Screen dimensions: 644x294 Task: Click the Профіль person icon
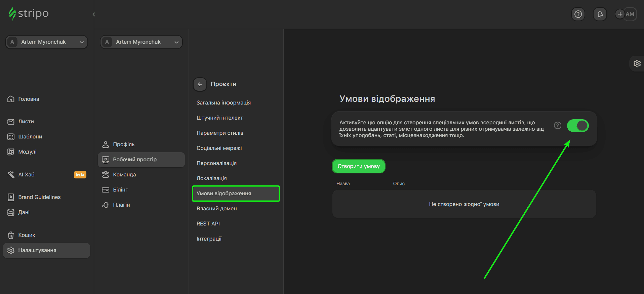(106, 144)
